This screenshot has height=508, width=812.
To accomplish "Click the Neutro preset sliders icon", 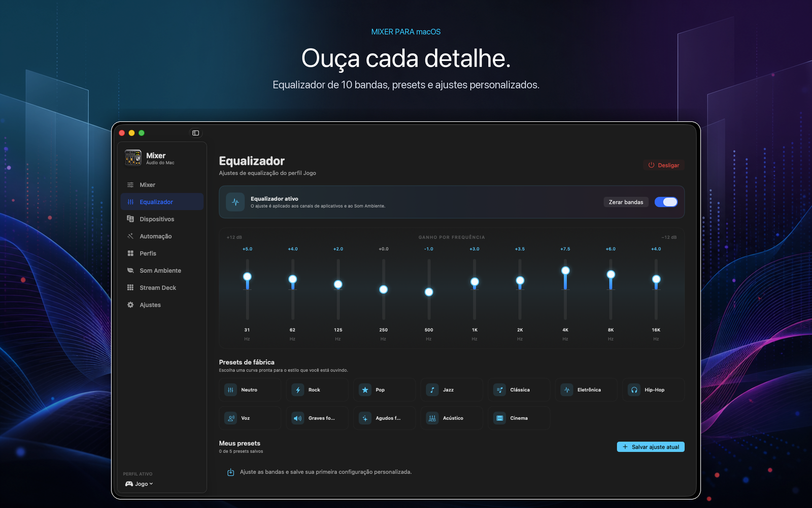I will click(x=230, y=390).
